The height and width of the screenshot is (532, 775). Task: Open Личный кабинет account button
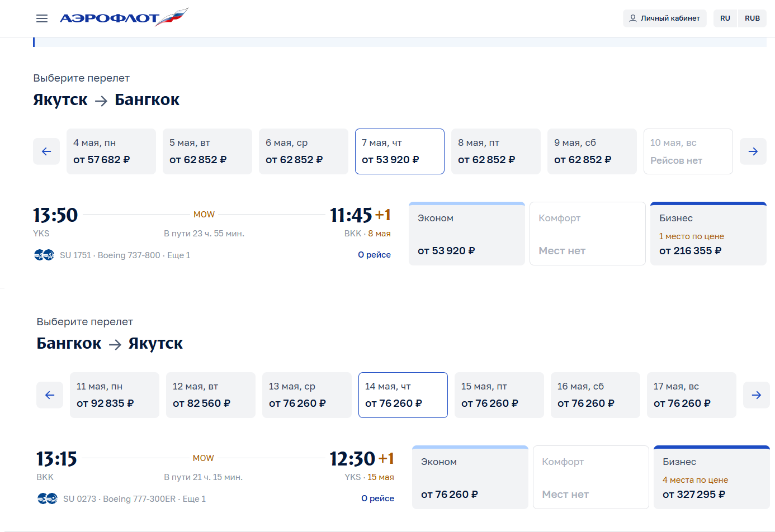click(x=664, y=18)
